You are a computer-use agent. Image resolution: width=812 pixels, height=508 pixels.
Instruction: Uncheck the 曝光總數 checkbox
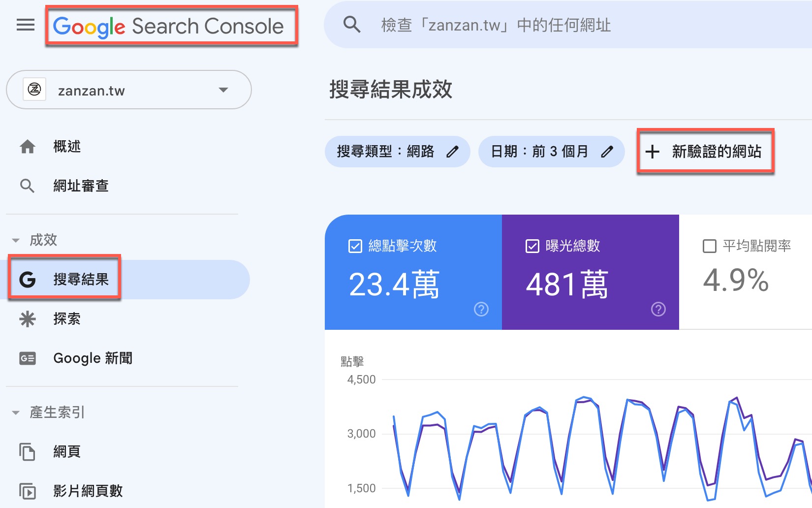tap(532, 246)
